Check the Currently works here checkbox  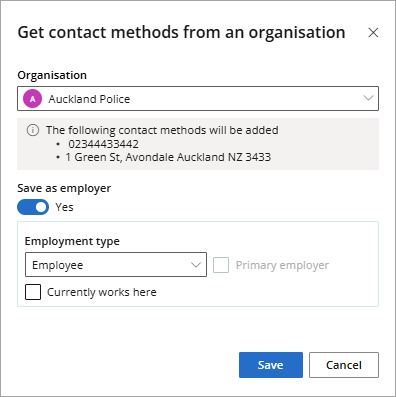(33, 292)
